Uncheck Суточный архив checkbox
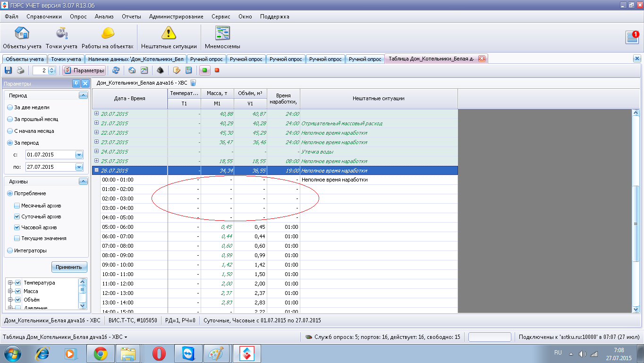This screenshot has height=363, width=644. click(x=17, y=216)
